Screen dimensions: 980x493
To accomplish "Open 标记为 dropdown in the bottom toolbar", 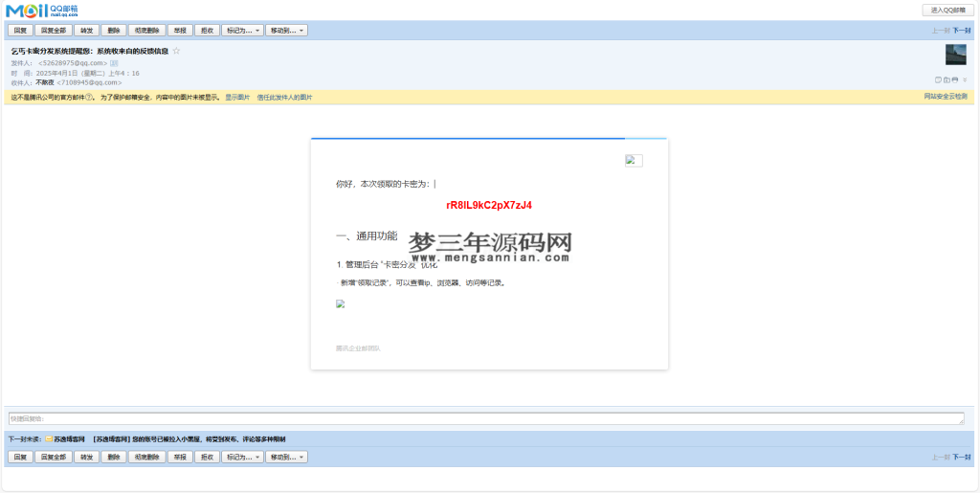I will tap(242, 458).
